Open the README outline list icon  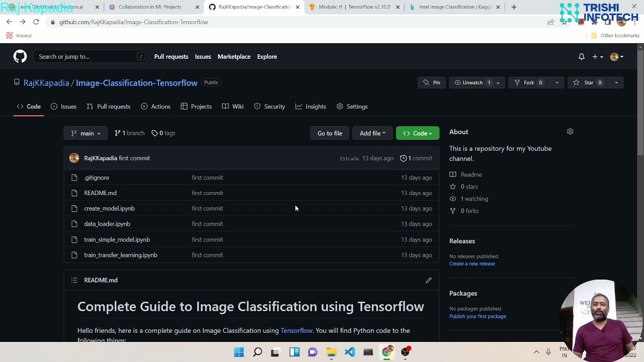[x=74, y=280]
